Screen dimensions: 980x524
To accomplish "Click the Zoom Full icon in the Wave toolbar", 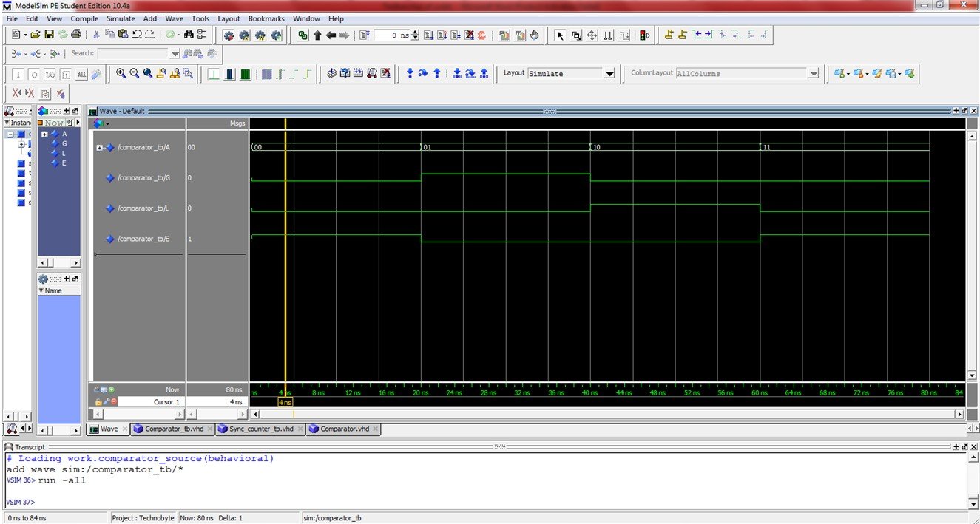I will (147, 73).
